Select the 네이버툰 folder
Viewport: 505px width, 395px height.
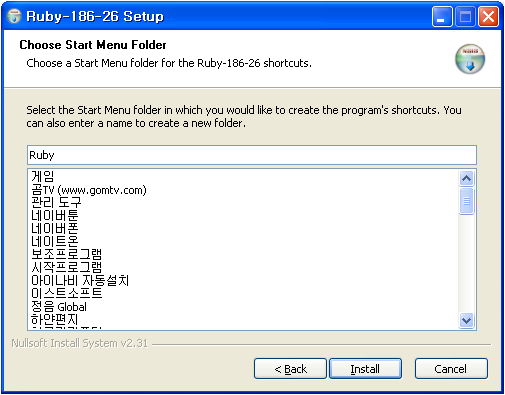click(55, 215)
